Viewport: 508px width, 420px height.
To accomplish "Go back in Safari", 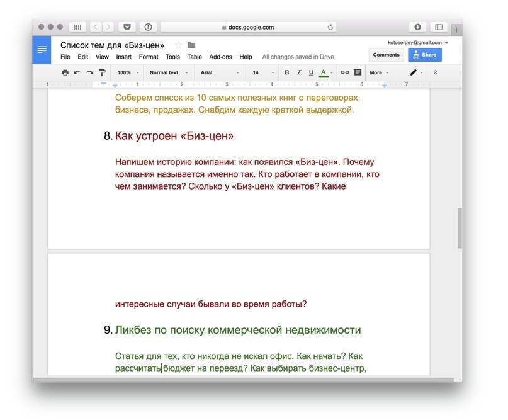I will [95, 27].
